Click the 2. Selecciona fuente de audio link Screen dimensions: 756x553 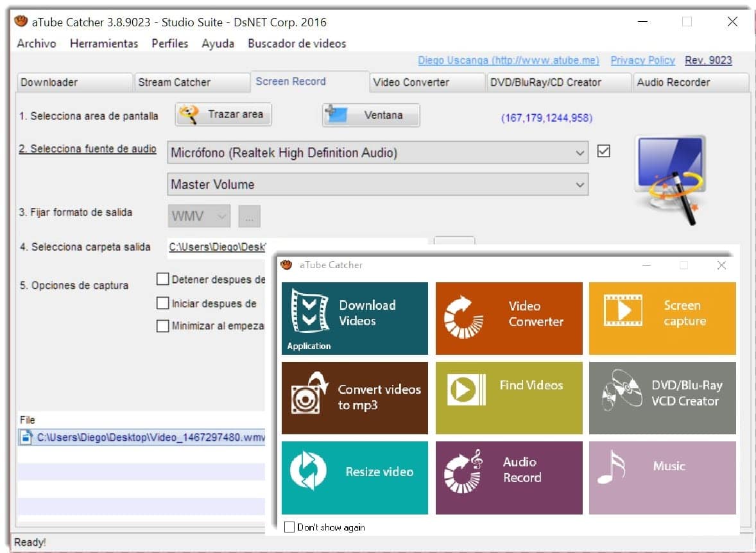87,148
